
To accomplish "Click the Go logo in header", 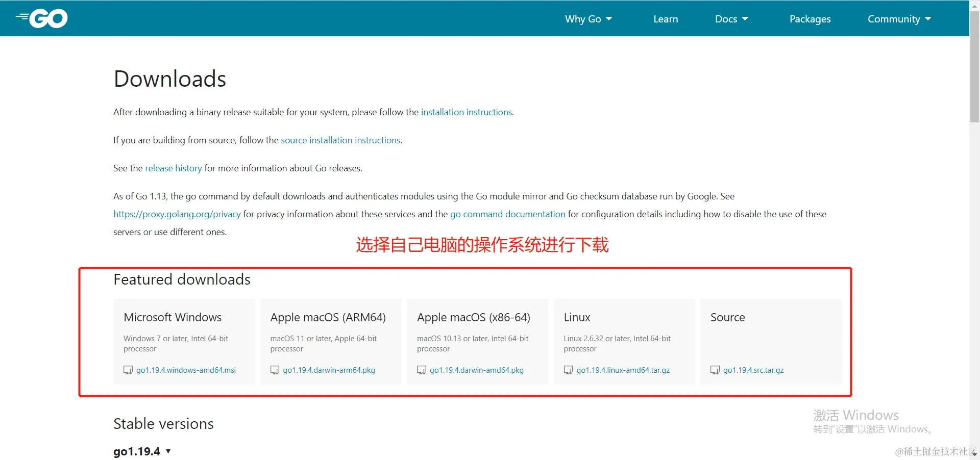I will (x=42, y=18).
